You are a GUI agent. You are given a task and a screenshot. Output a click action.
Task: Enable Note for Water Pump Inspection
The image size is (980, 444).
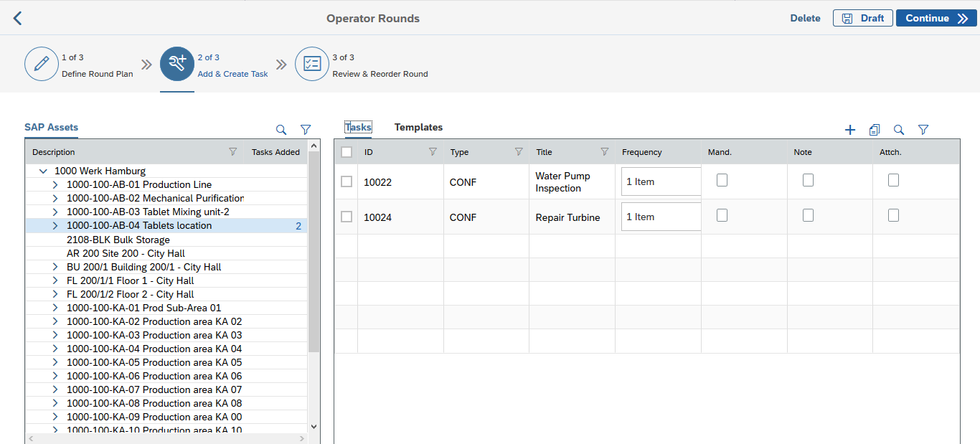[809, 181]
